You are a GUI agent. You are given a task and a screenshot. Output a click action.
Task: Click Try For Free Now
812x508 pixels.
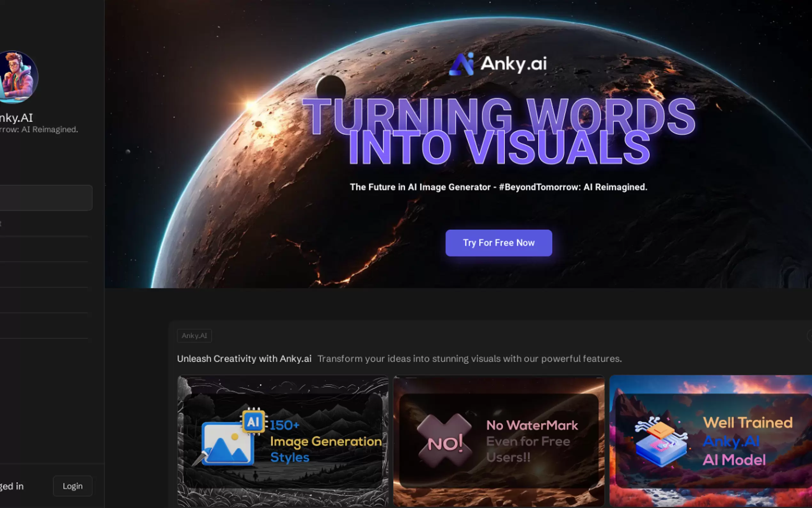tap(498, 242)
